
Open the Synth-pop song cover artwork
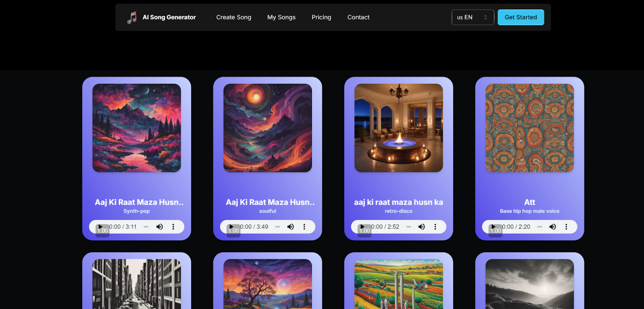137,128
